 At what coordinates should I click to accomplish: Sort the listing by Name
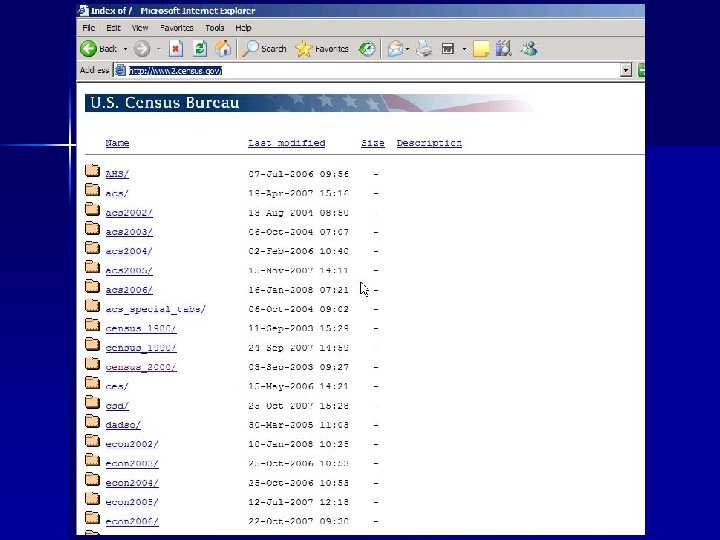click(x=117, y=143)
